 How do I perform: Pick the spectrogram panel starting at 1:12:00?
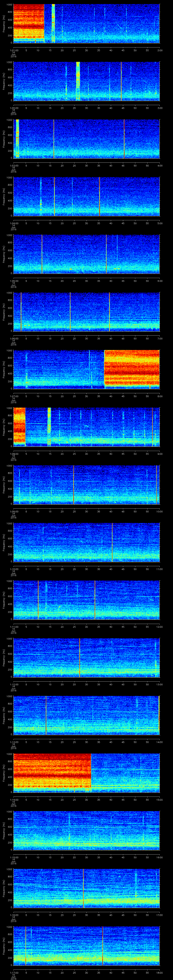coord(86,657)
